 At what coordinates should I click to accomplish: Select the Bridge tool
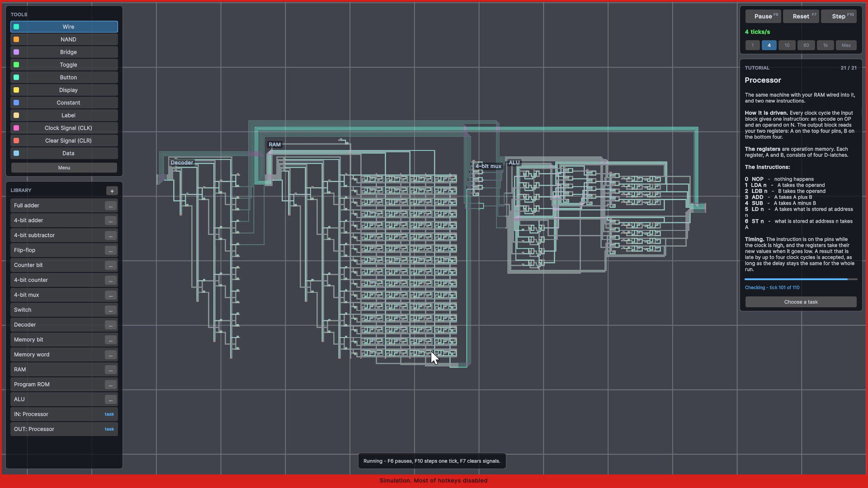pos(64,52)
